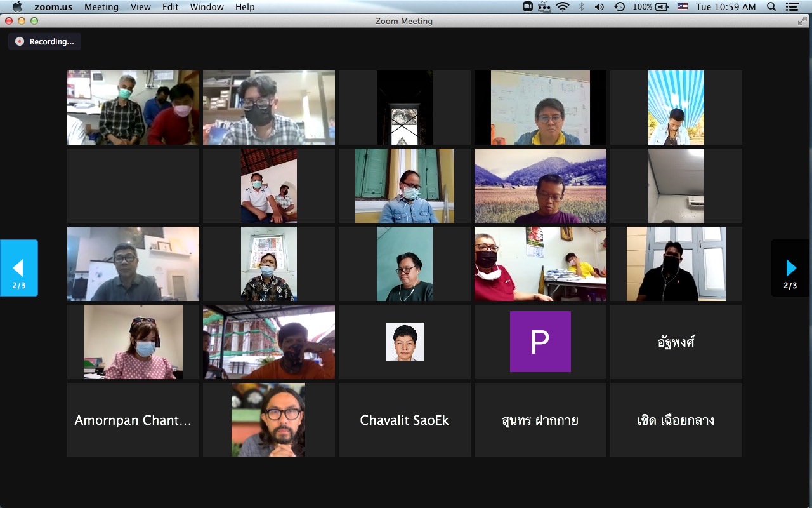
Task: Open the Meeting menu
Action: tap(101, 7)
